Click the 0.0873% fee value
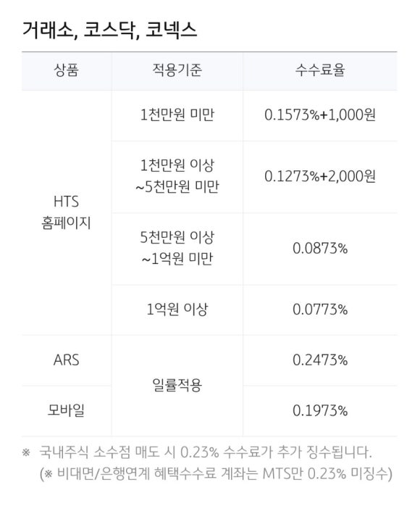Image resolution: width=420 pixels, height=506 pixels. [320, 249]
